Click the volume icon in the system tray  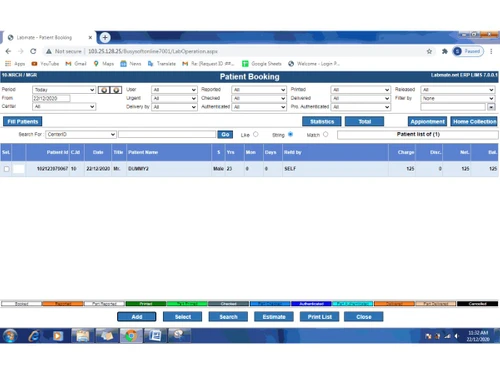click(457, 336)
